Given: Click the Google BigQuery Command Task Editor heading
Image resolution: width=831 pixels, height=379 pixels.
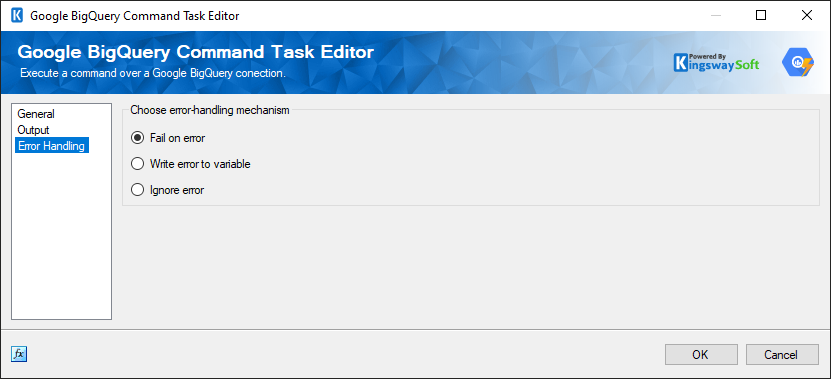Looking at the screenshot, I should coord(196,52).
